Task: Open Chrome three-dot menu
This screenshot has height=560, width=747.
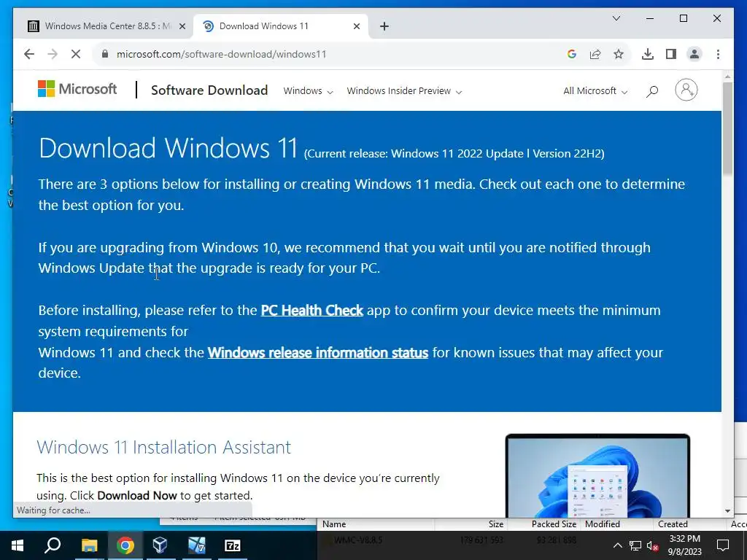Action: [x=718, y=54]
